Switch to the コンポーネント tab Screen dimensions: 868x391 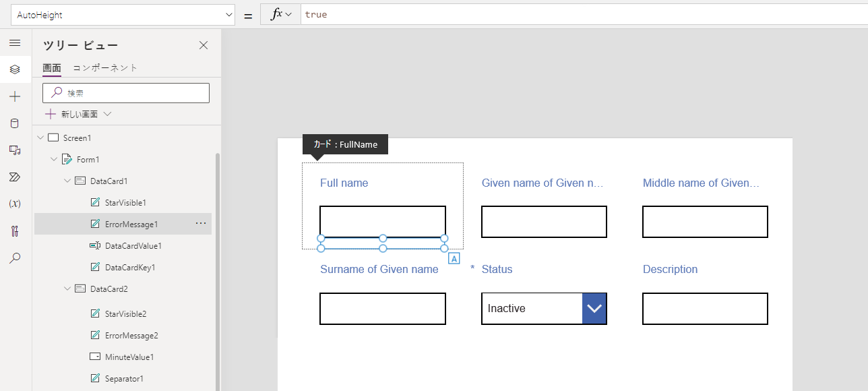point(105,67)
